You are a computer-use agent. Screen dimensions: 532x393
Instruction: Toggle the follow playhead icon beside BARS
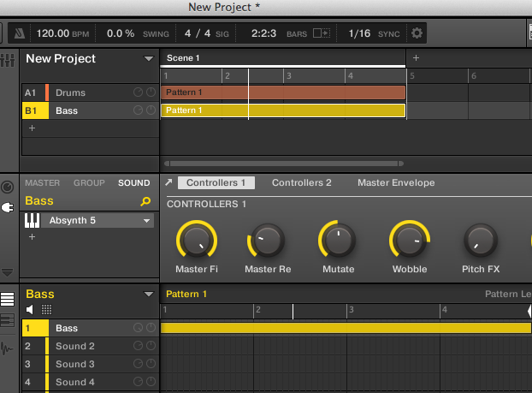coord(322,33)
